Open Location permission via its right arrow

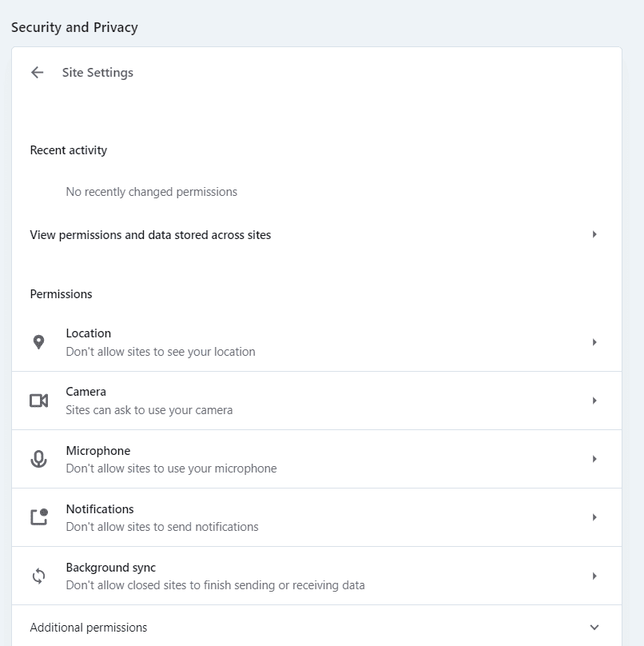tap(594, 342)
